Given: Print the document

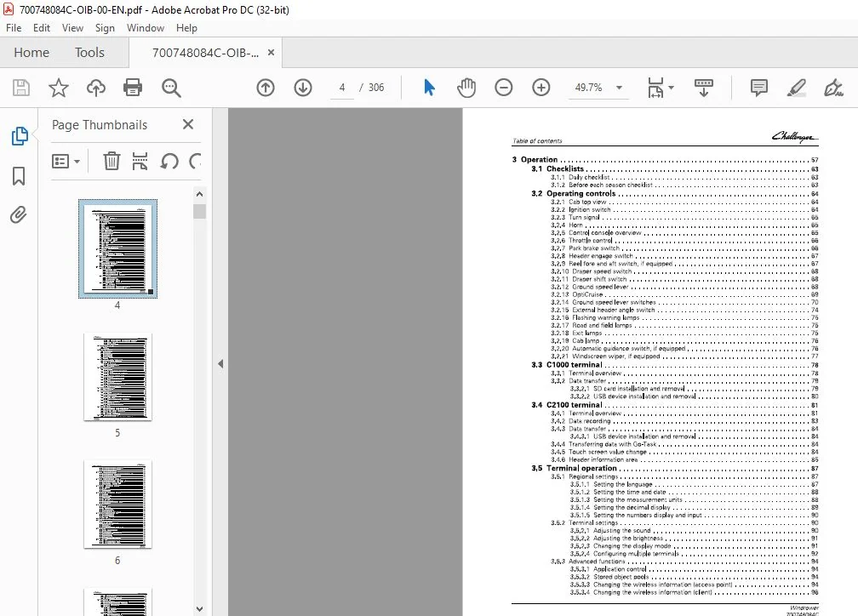Looking at the screenshot, I should (x=133, y=88).
